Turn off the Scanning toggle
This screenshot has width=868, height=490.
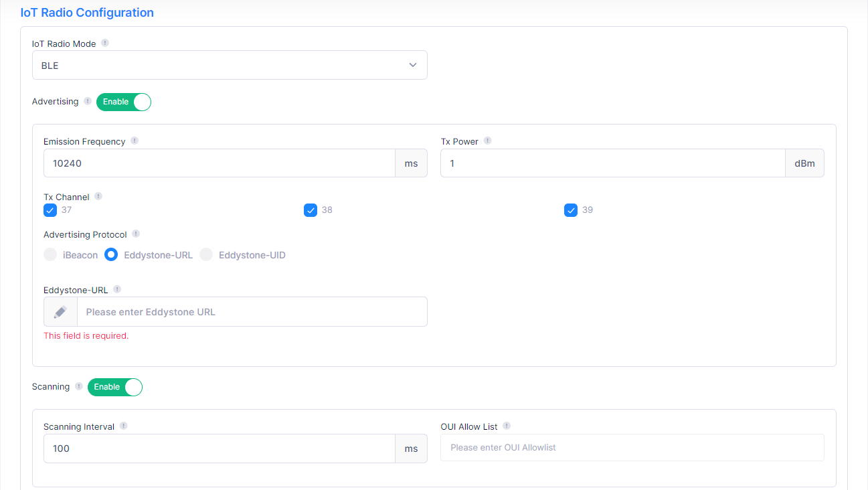(115, 387)
